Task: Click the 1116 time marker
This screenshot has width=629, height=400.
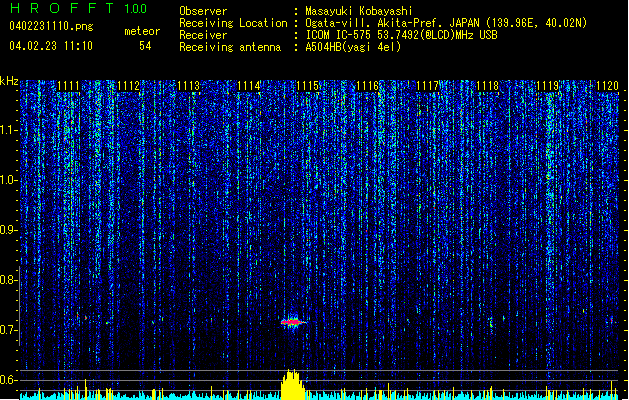Action: coord(368,86)
